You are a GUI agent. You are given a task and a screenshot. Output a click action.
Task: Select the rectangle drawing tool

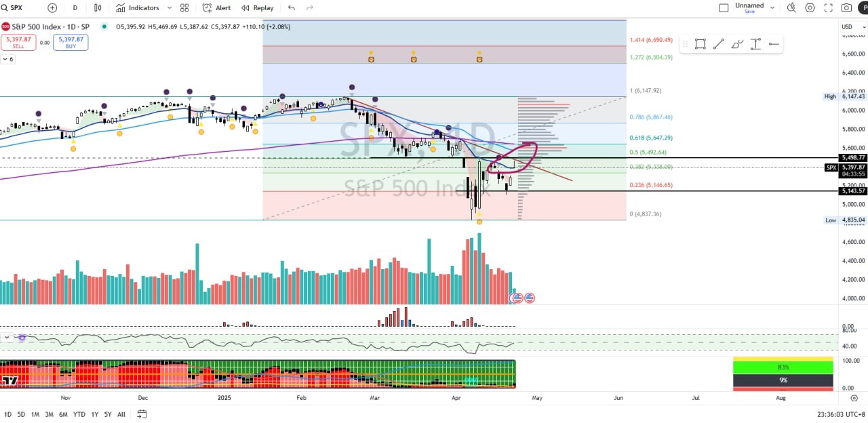(x=700, y=44)
